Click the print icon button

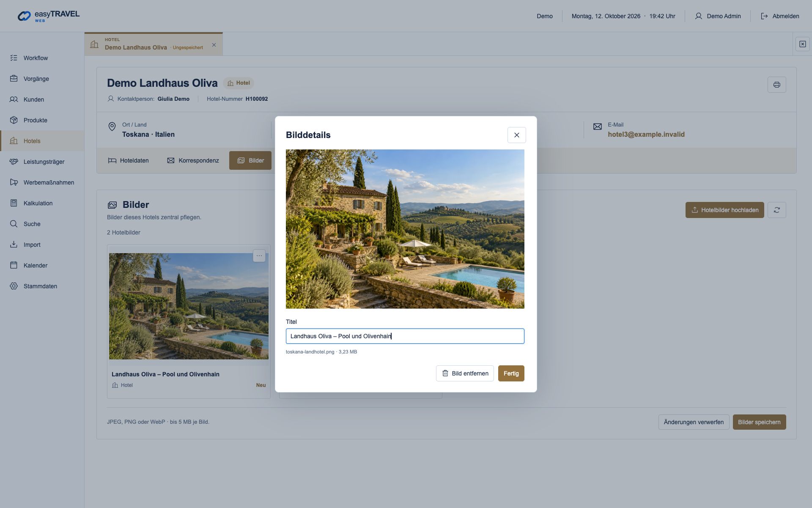(776, 85)
